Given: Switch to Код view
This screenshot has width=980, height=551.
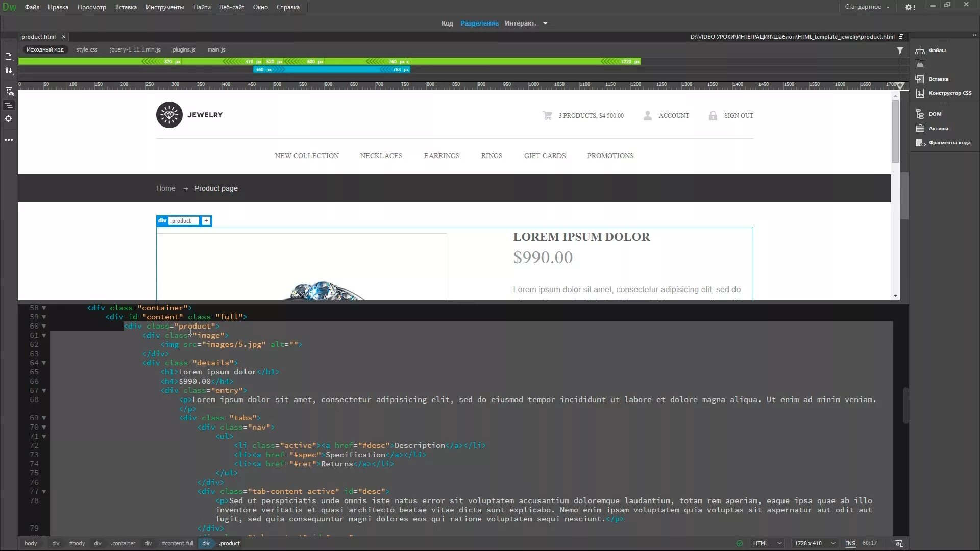Looking at the screenshot, I should [447, 23].
